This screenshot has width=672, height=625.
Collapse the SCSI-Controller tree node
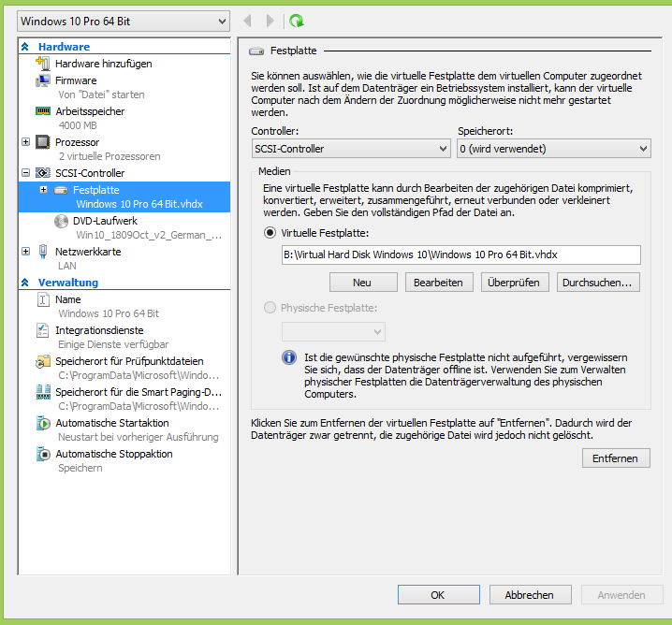[25, 173]
